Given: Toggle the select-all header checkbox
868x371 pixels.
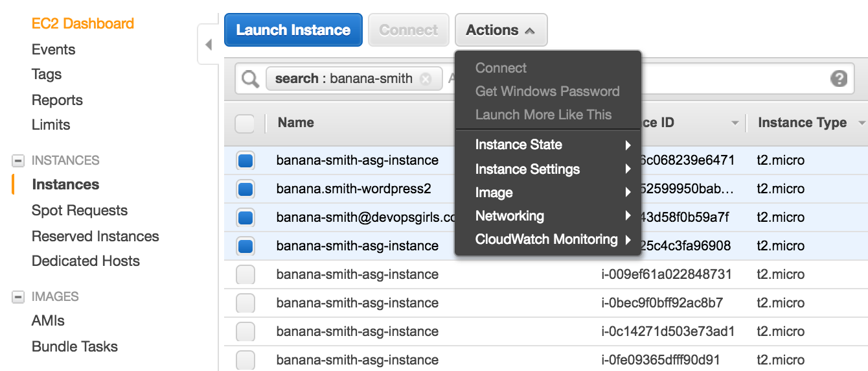Looking at the screenshot, I should [x=245, y=123].
